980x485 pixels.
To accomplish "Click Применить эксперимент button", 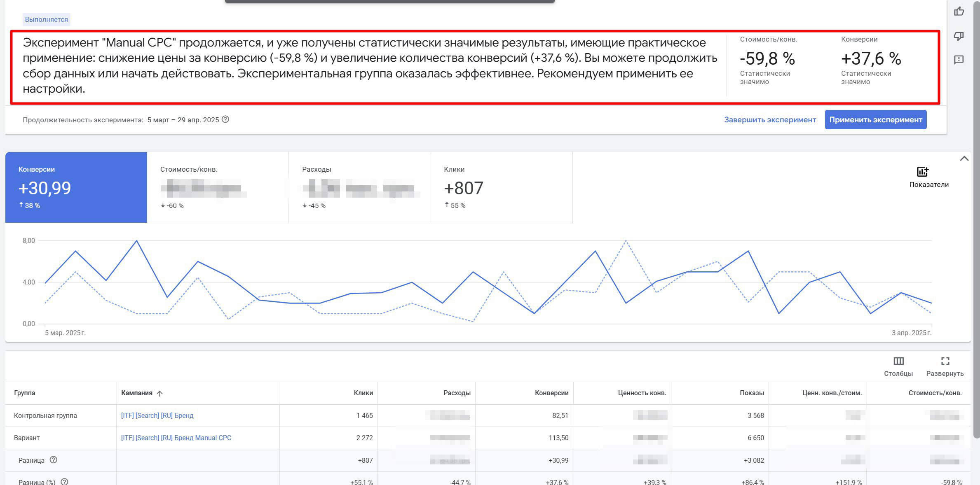I will [x=875, y=120].
